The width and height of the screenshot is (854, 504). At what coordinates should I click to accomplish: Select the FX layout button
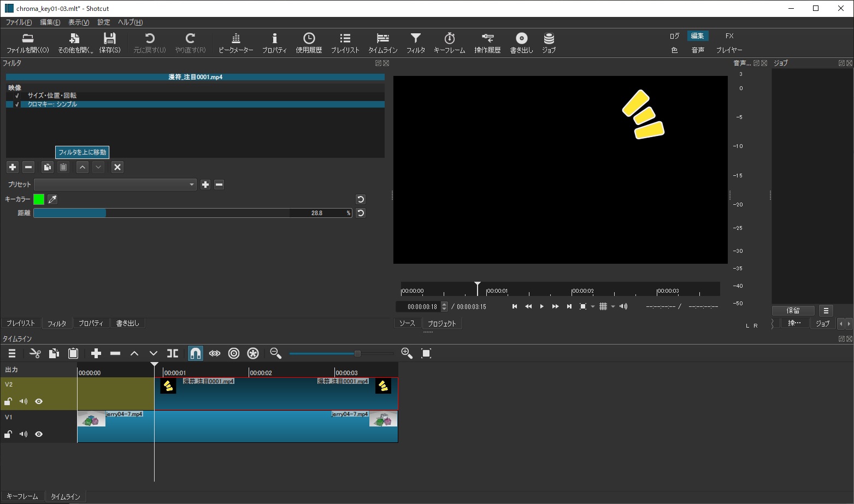(x=729, y=35)
